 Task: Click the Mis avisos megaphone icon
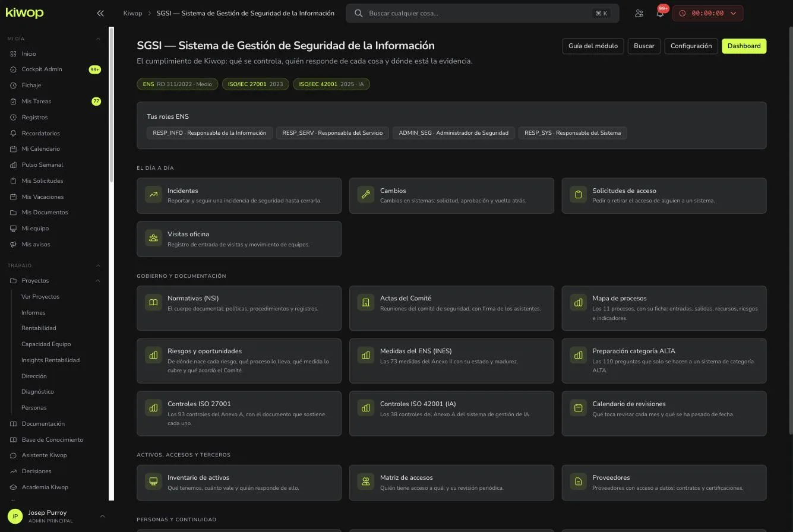[13, 245]
